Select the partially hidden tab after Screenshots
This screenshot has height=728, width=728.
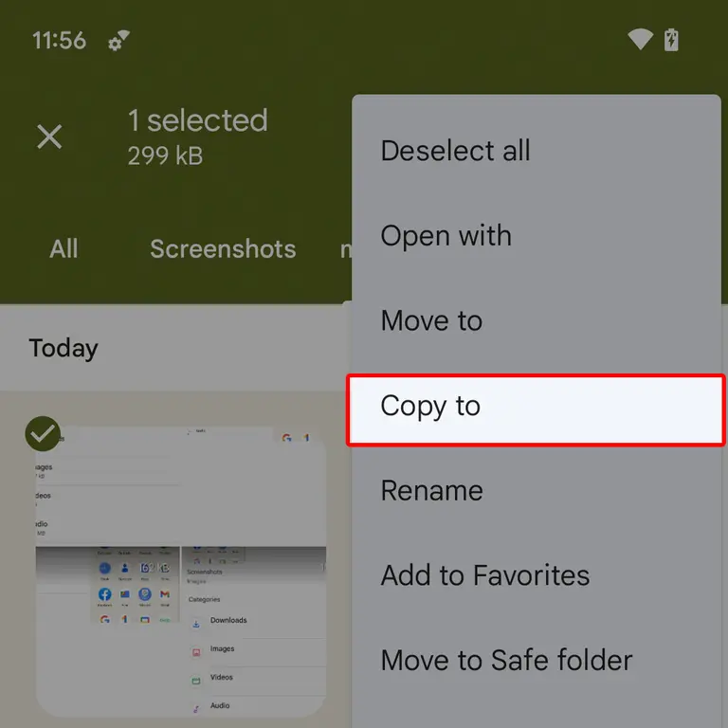346,250
